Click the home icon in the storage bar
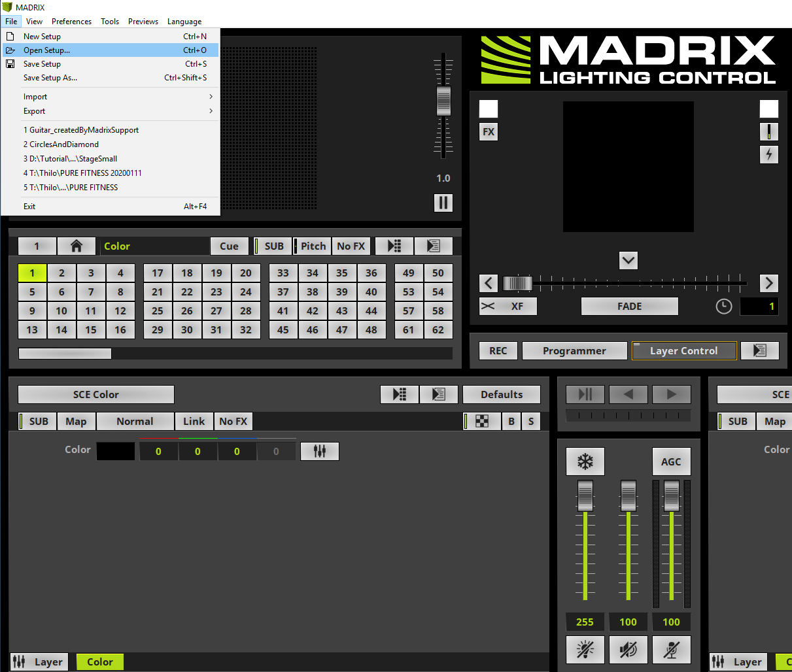 (x=77, y=246)
